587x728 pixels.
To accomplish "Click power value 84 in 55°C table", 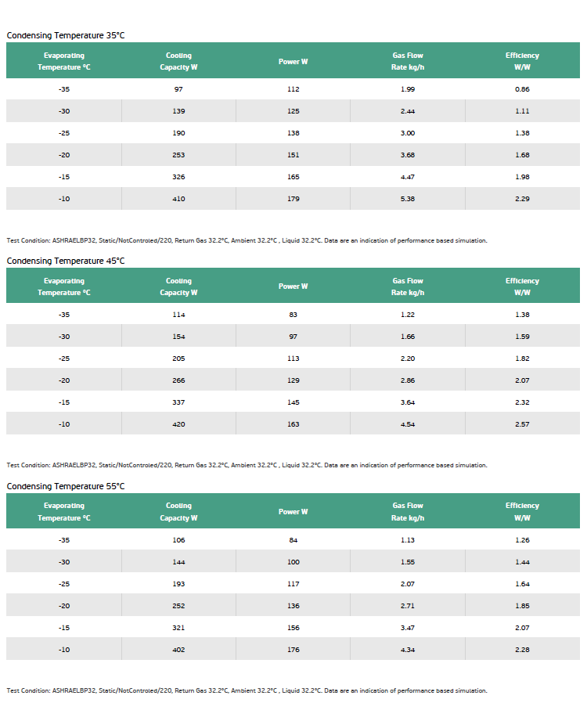I will (x=293, y=540).
